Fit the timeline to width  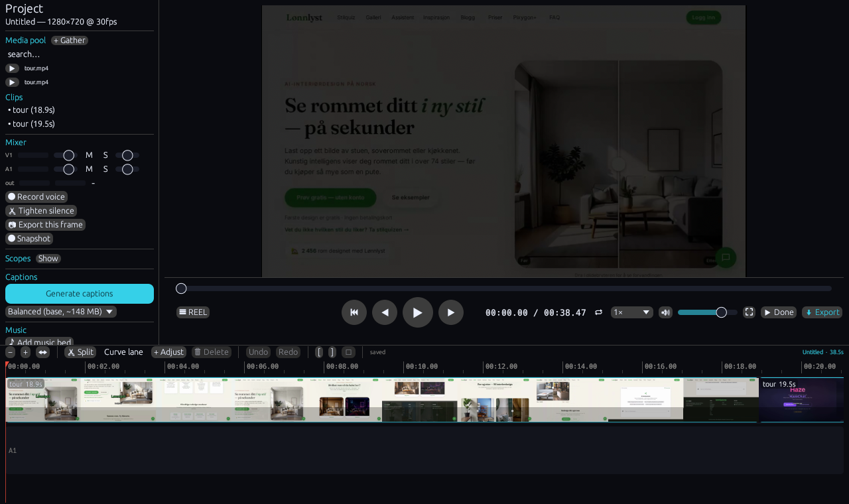[x=42, y=352]
